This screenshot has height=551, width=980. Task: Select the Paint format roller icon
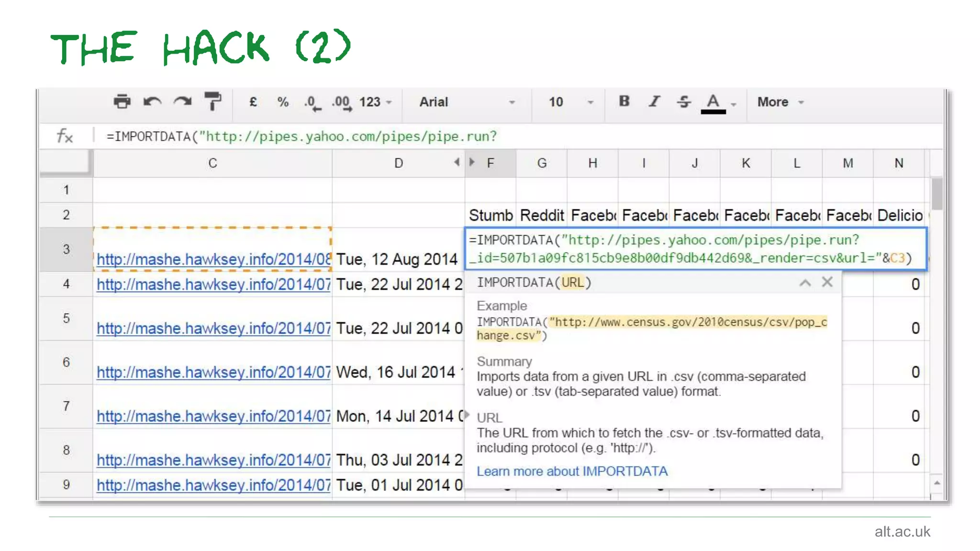pyautogui.click(x=212, y=102)
